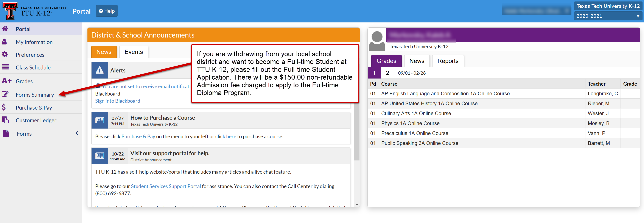This screenshot has height=223, width=644.
Task: Select the News tab in Announcements
Action: coord(104,52)
